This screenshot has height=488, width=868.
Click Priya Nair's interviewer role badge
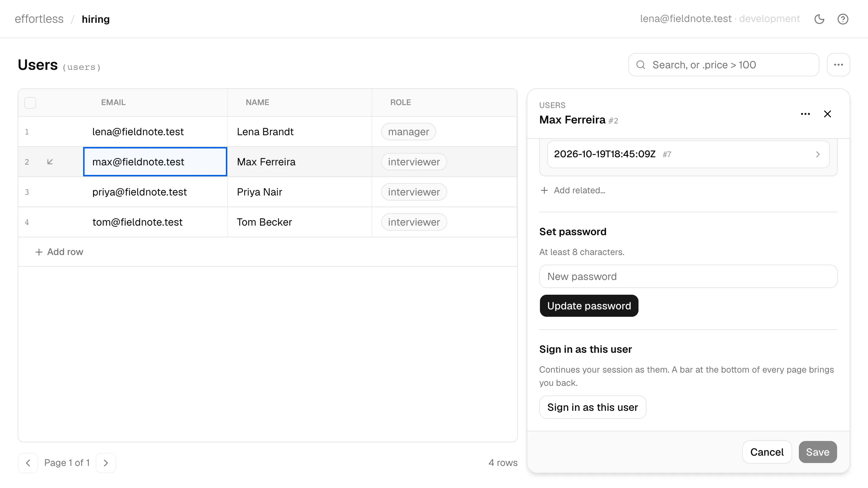414,192
